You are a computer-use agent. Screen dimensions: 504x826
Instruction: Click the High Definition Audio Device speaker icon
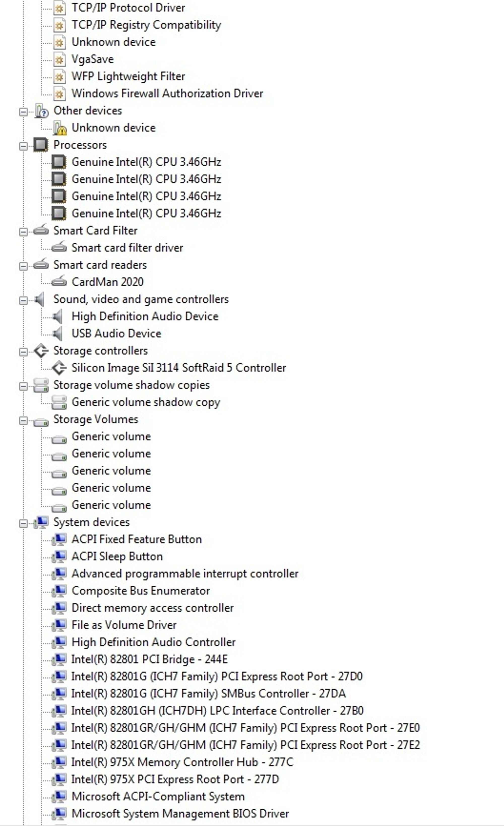pos(58,316)
